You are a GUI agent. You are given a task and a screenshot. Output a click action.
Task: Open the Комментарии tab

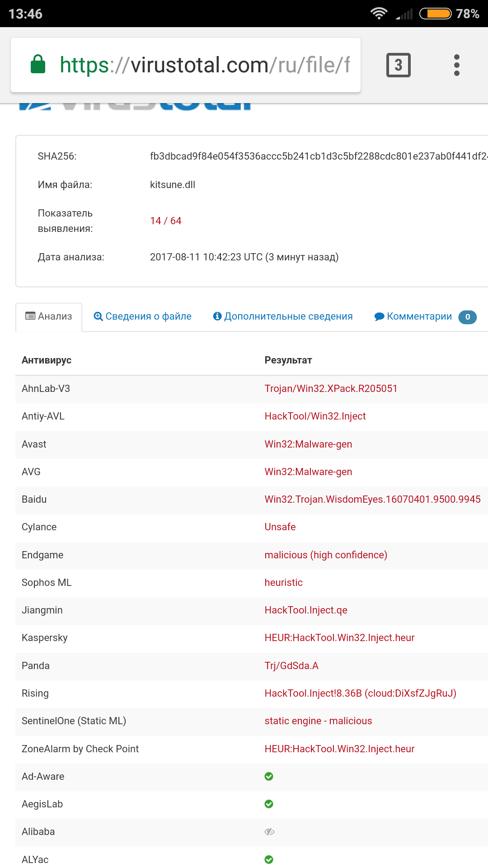click(x=413, y=316)
